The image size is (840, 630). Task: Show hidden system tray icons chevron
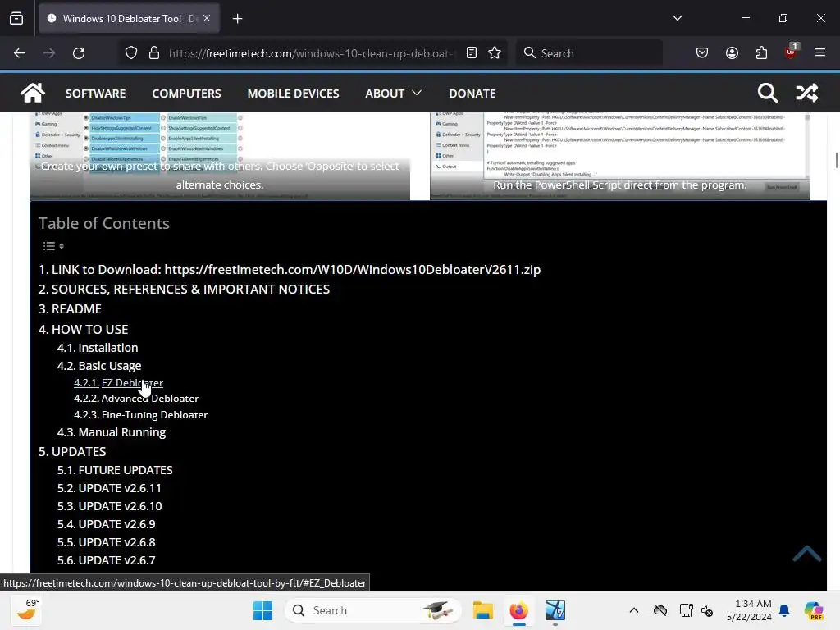(634, 610)
